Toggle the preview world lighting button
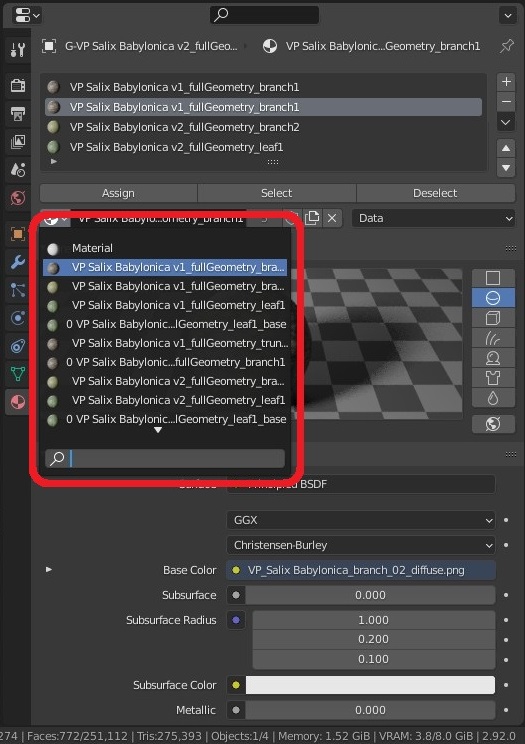 tap(493, 424)
